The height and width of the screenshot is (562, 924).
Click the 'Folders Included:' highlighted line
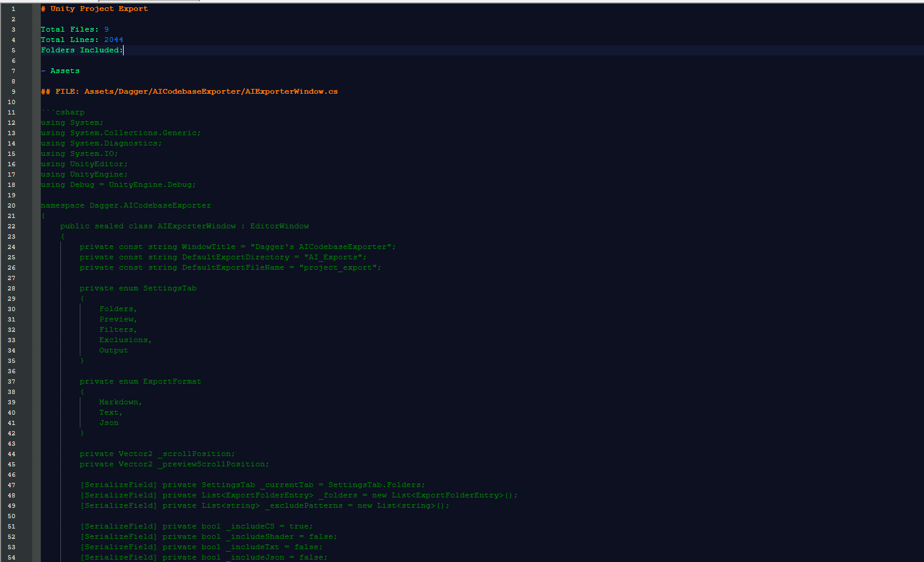coord(81,49)
